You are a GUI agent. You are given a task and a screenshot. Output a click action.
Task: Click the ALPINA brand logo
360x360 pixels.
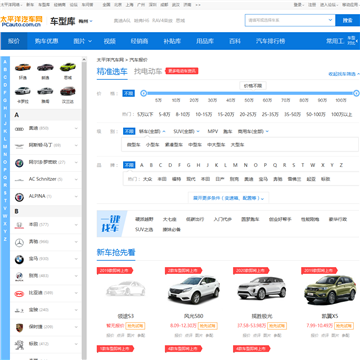(x=19, y=197)
